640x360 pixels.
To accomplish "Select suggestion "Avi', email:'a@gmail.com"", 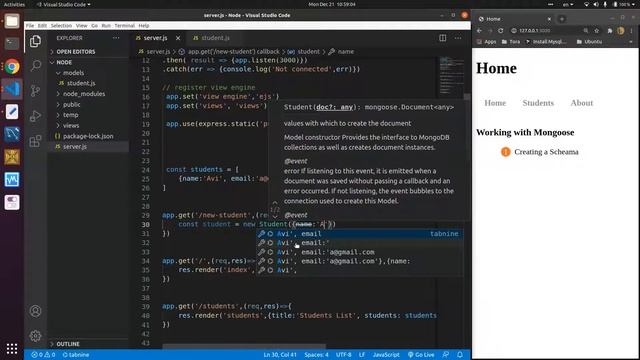I will (360, 252).
